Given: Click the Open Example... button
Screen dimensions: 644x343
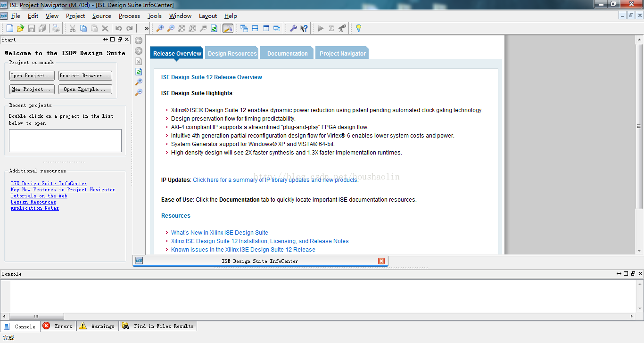Looking at the screenshot, I should (85, 90).
